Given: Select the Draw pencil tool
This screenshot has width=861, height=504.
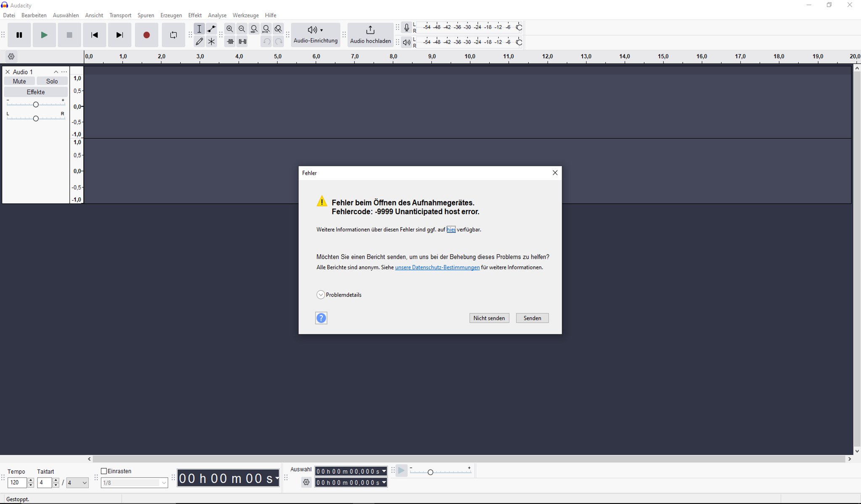Looking at the screenshot, I should coord(199,42).
